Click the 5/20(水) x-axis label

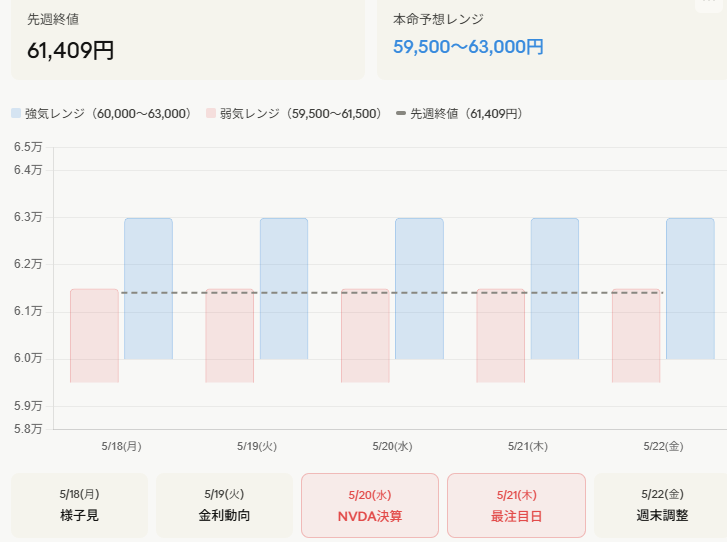[392, 446]
